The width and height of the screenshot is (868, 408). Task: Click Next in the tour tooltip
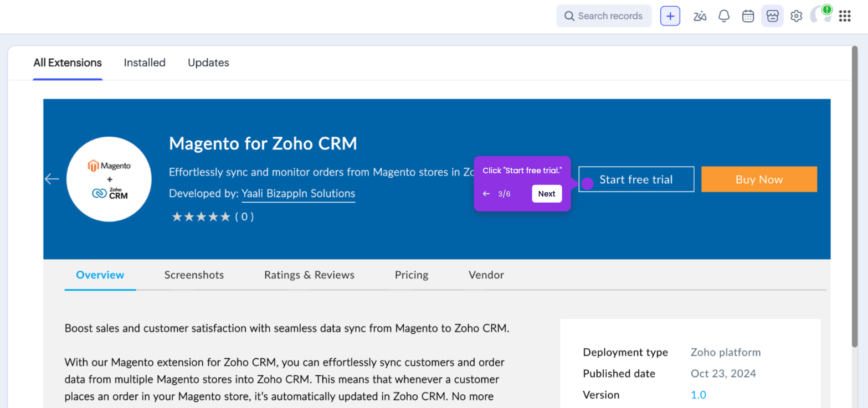547,194
